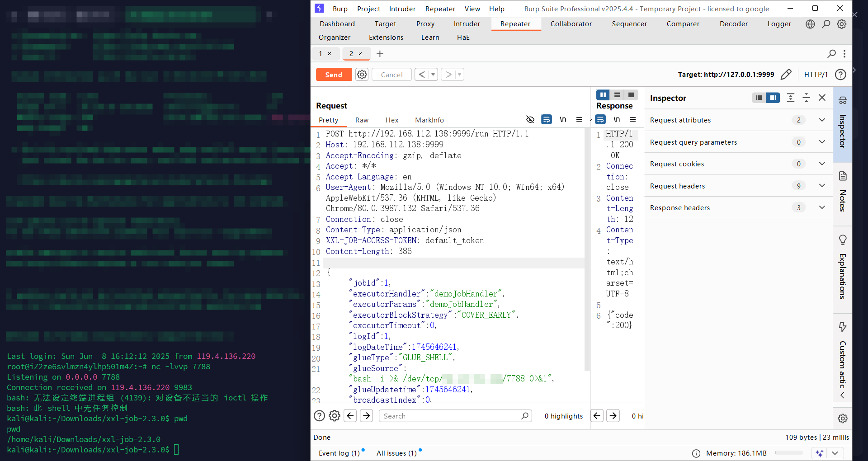Toggle request line wrap icon
The width and height of the screenshot is (868, 461).
pos(547,119)
